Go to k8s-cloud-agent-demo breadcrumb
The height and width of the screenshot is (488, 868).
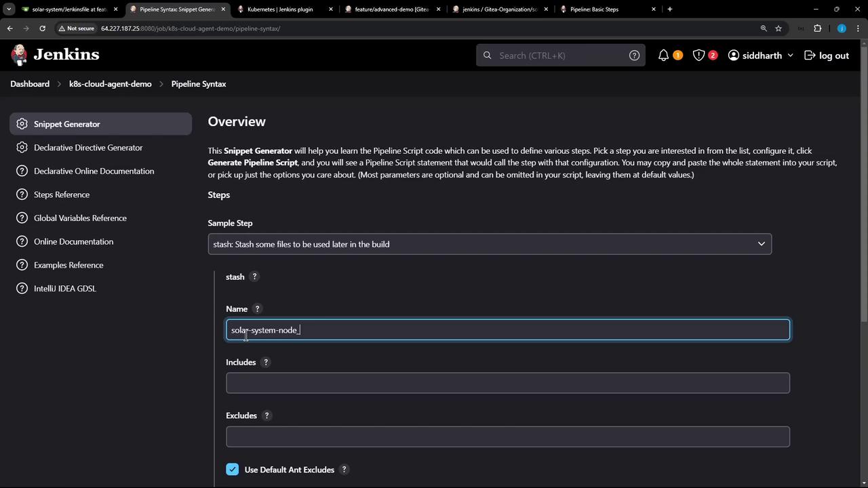tap(110, 84)
